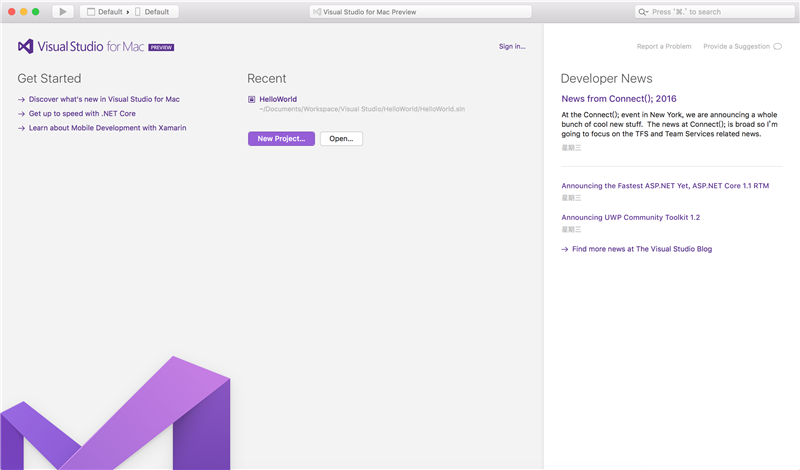
Task: Click the magnifier icon in search box
Action: click(x=643, y=12)
